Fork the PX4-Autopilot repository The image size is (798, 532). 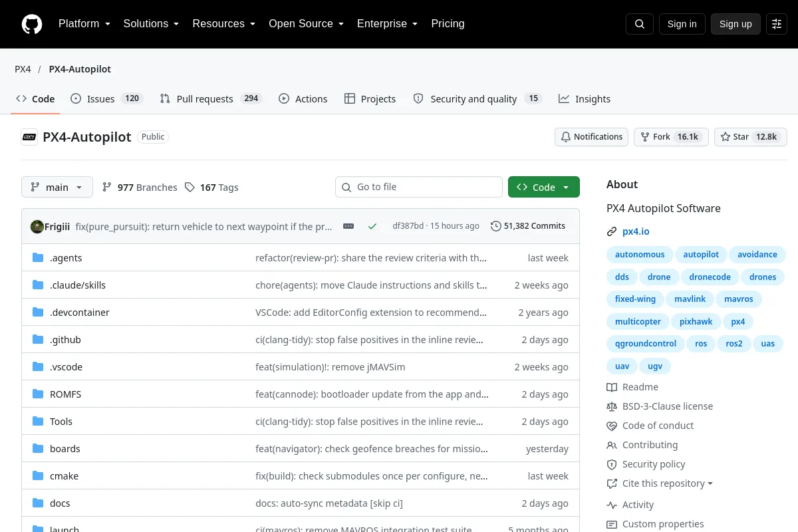[671, 137]
